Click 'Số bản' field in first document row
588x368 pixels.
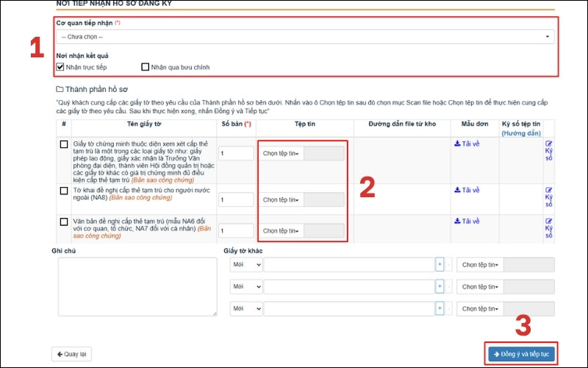pos(236,154)
